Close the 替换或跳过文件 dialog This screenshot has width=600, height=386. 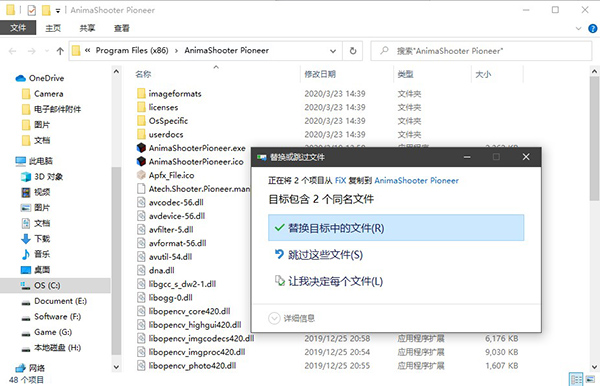[x=526, y=157]
